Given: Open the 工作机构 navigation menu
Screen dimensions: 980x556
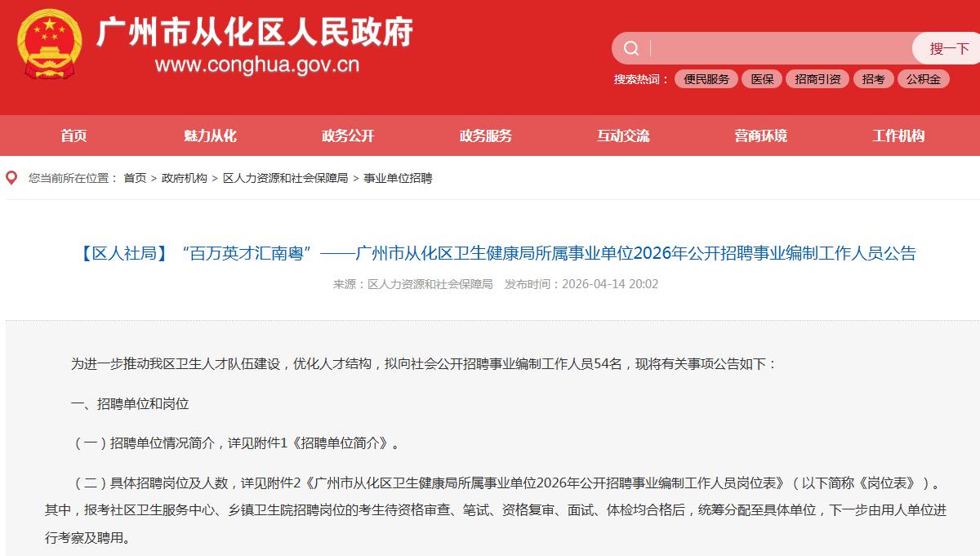Looking at the screenshot, I should tap(900, 136).
